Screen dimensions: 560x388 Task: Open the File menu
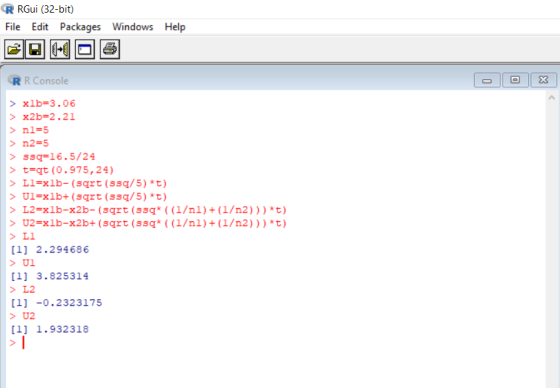tap(13, 27)
